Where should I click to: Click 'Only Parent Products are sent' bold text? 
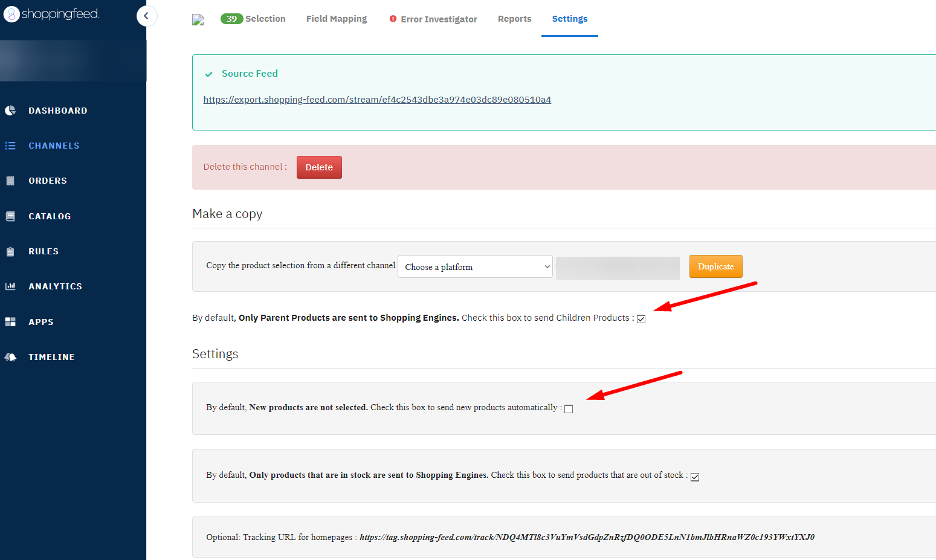[x=349, y=318]
